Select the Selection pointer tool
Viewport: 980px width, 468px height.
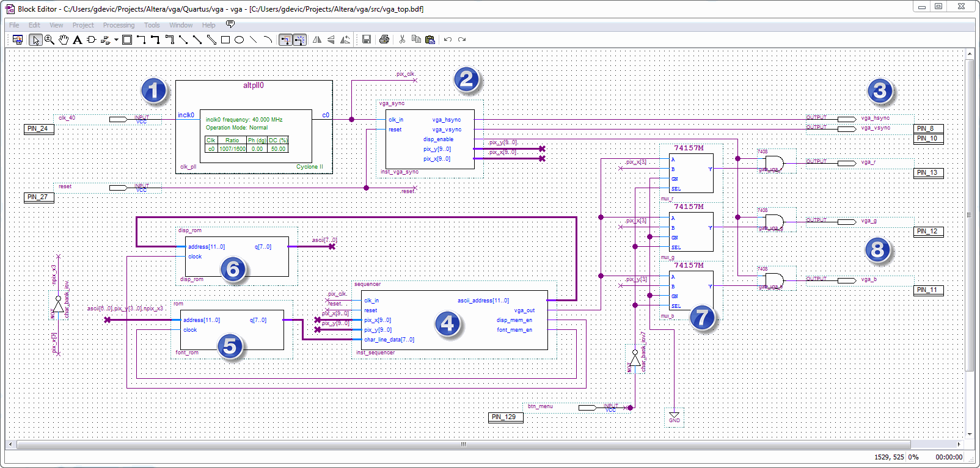coord(35,40)
